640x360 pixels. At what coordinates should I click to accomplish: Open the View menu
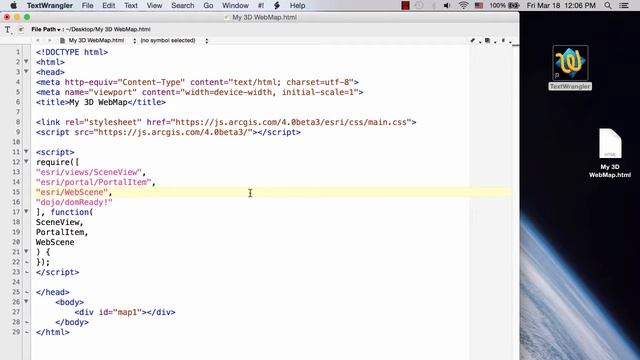[x=154, y=5]
